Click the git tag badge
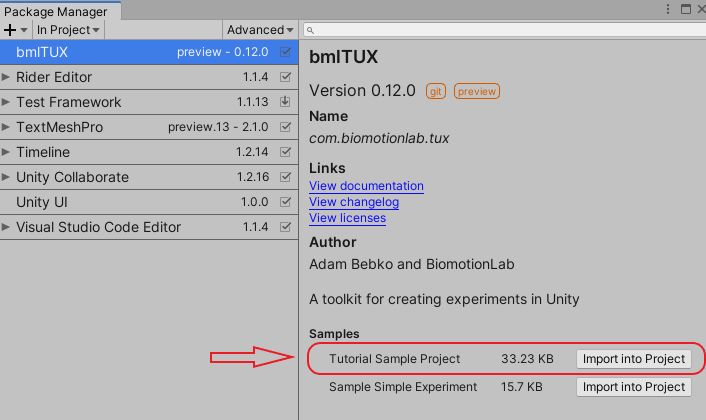 435,91
